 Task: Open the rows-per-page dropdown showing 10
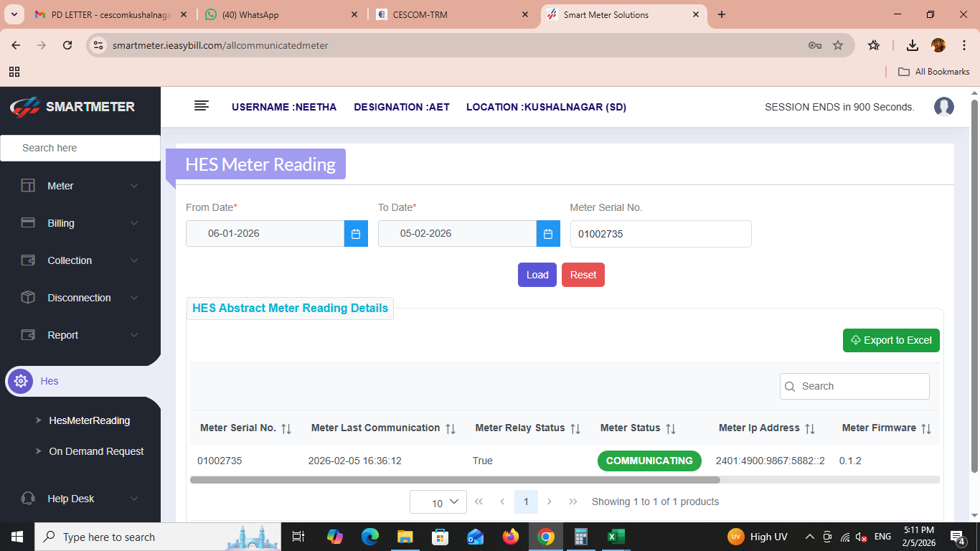438,502
